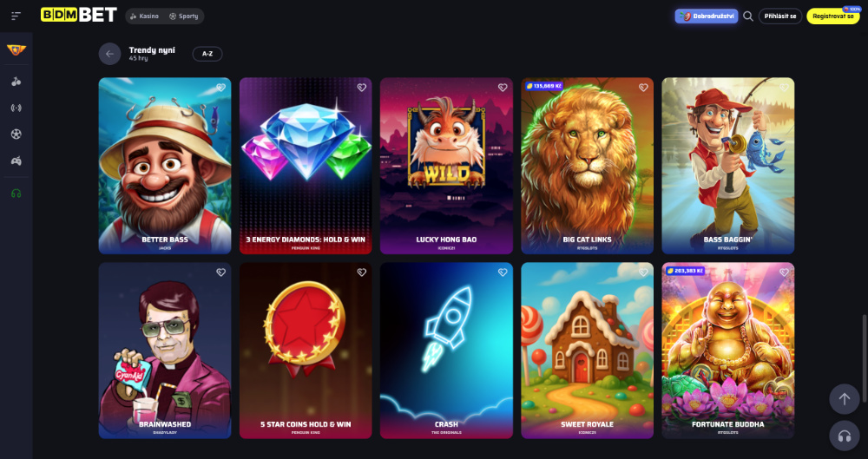The width and height of the screenshot is (868, 459).
Task: Select the soccer ball sports sidebar icon
Action: click(x=16, y=134)
